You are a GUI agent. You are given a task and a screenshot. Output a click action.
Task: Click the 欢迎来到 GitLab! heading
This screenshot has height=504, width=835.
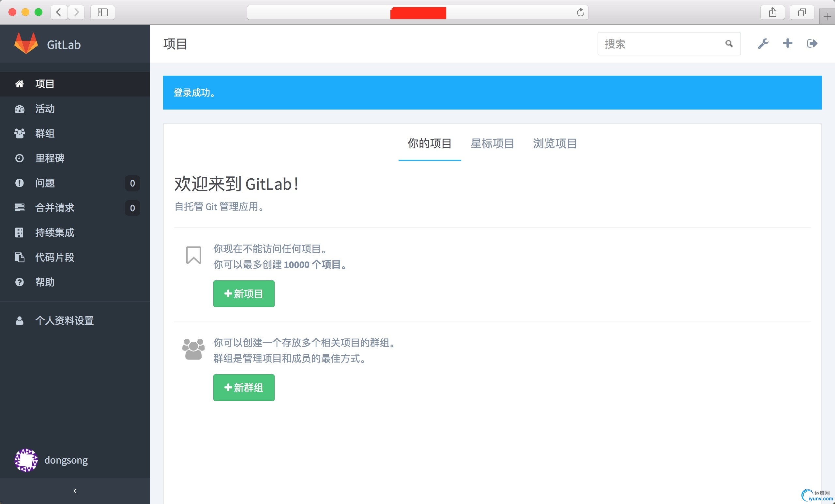pos(236,184)
